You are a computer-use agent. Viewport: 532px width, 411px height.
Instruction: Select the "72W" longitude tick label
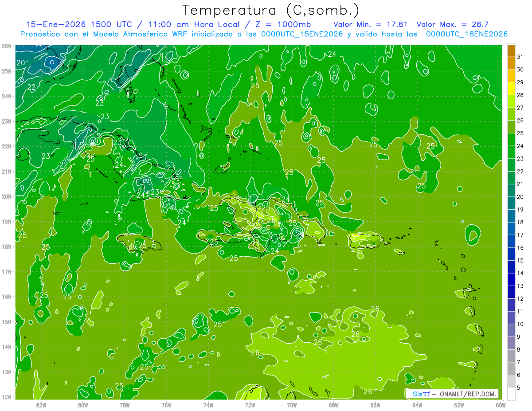click(250, 405)
